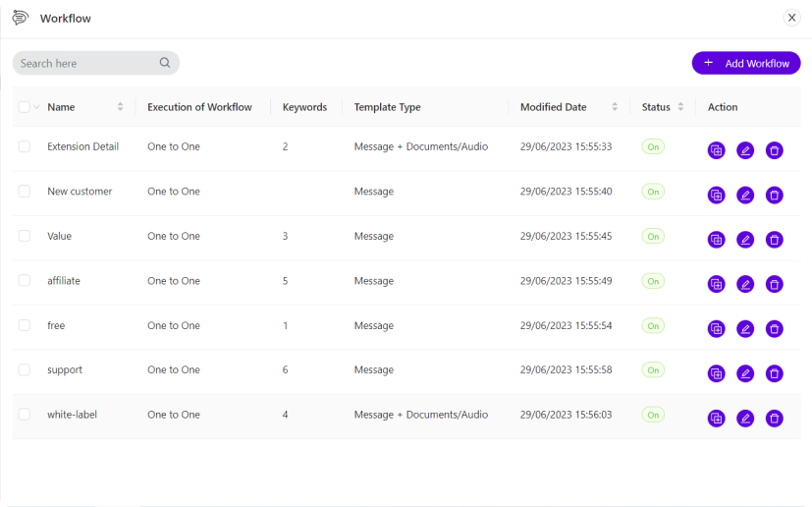Sort by Modified Date column arrows
The height and width of the screenshot is (507, 812).
tap(615, 107)
